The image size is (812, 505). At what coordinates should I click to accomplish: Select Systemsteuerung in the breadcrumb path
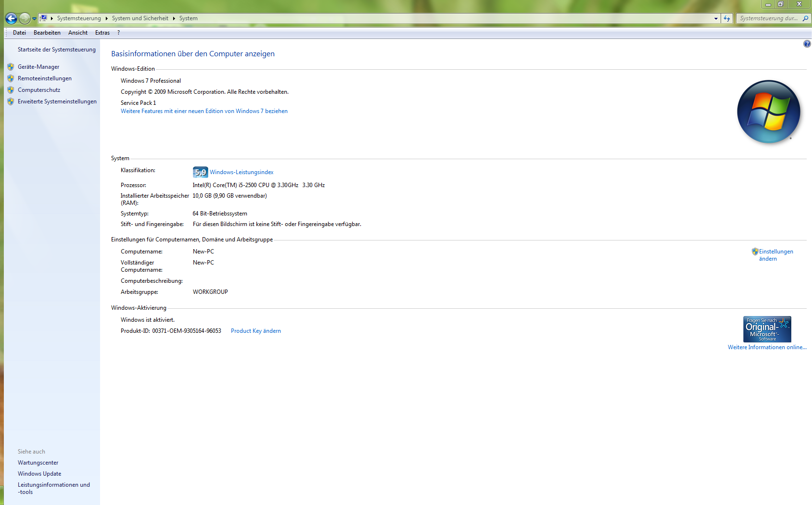point(79,18)
